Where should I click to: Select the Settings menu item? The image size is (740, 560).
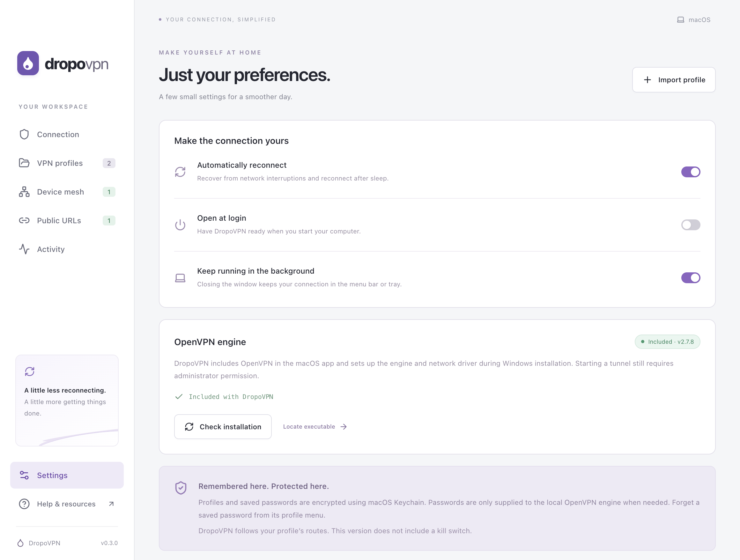tap(67, 475)
